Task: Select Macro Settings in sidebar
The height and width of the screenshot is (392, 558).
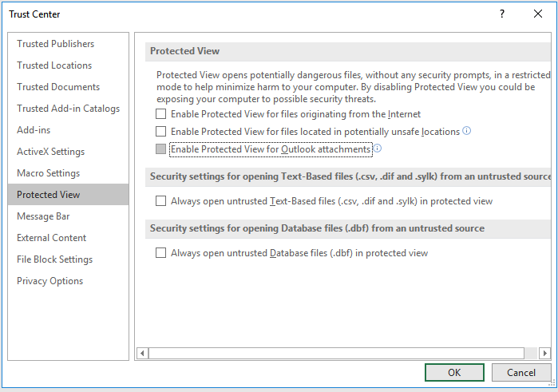Action: 49,173
